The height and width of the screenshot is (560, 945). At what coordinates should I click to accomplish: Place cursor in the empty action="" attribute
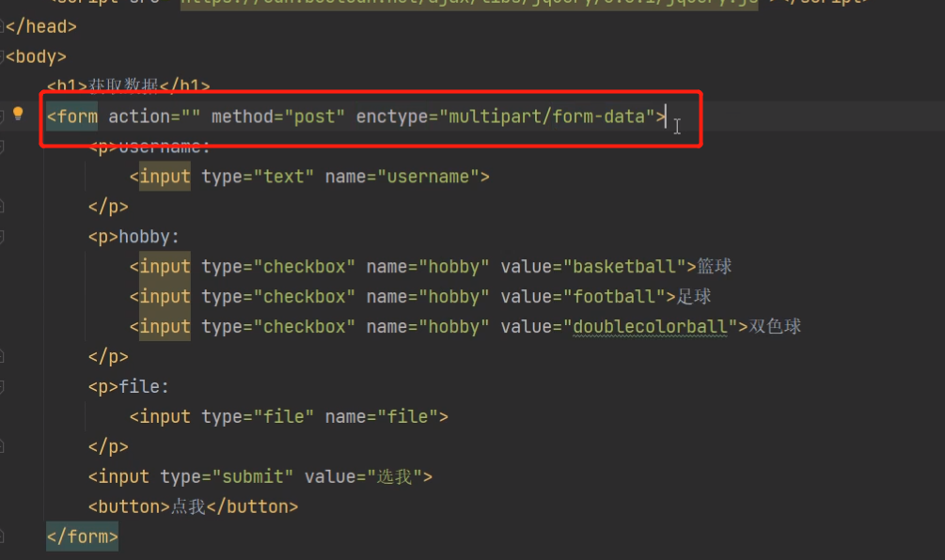coord(191,117)
